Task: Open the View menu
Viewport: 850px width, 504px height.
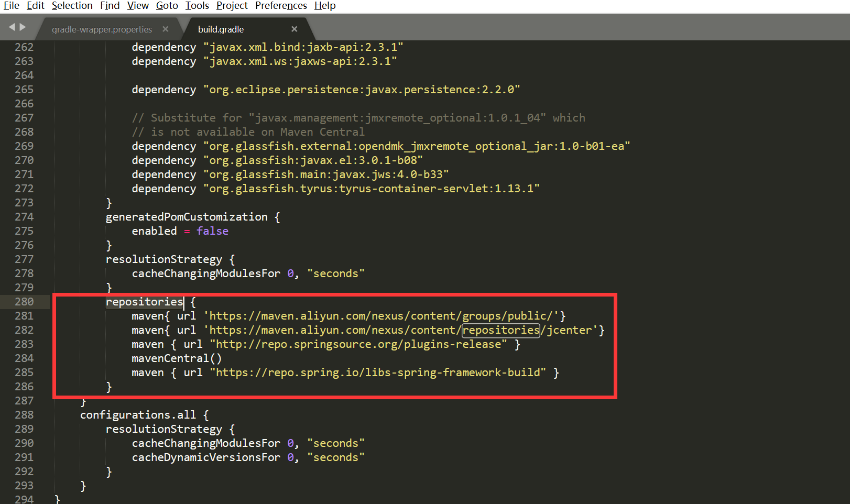Action: (138, 6)
